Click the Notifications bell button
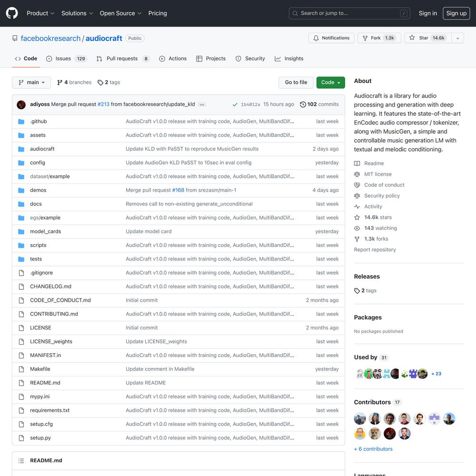 pos(331,38)
